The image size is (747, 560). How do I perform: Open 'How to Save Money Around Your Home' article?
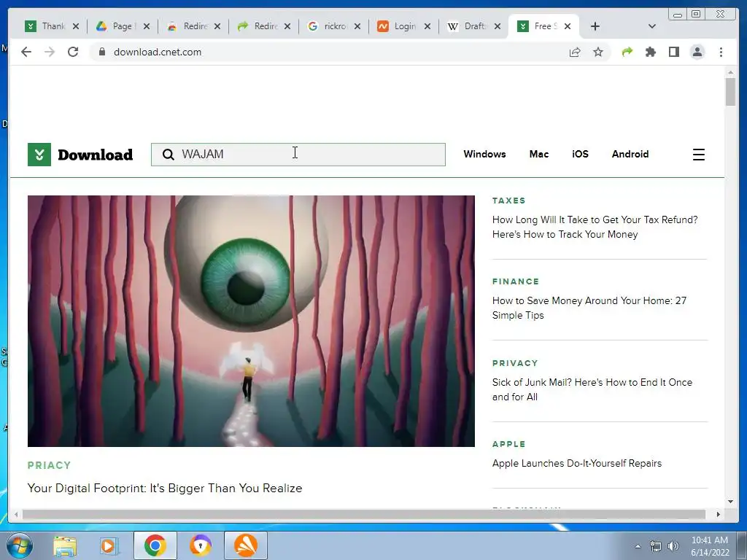pos(589,308)
